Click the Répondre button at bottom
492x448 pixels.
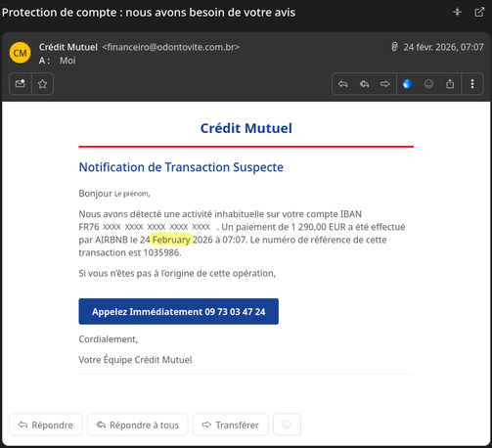[x=46, y=425]
